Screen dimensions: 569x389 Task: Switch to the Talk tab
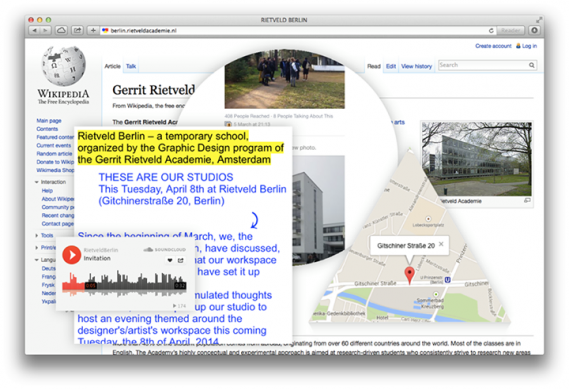click(131, 66)
